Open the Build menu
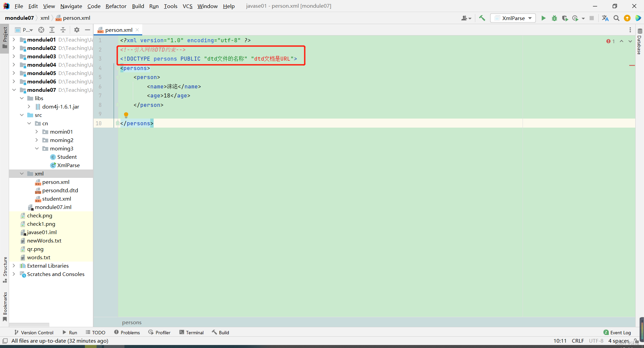644x348 pixels. coord(138,6)
